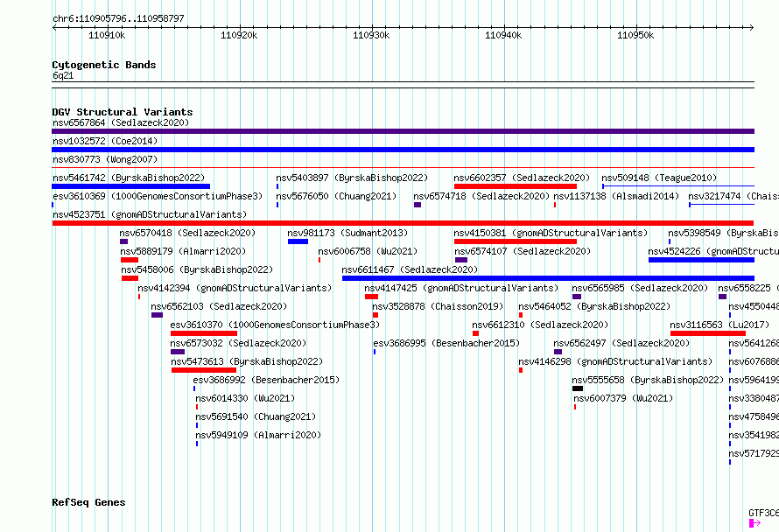Click nsv981173 (Sudmant2013) label
The height and width of the screenshot is (532, 779).
click(x=347, y=233)
